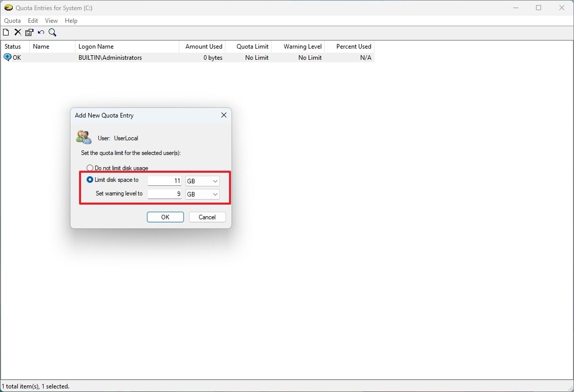Click the Undo icon in the toolbar
This screenshot has height=392, width=574.
(x=41, y=32)
